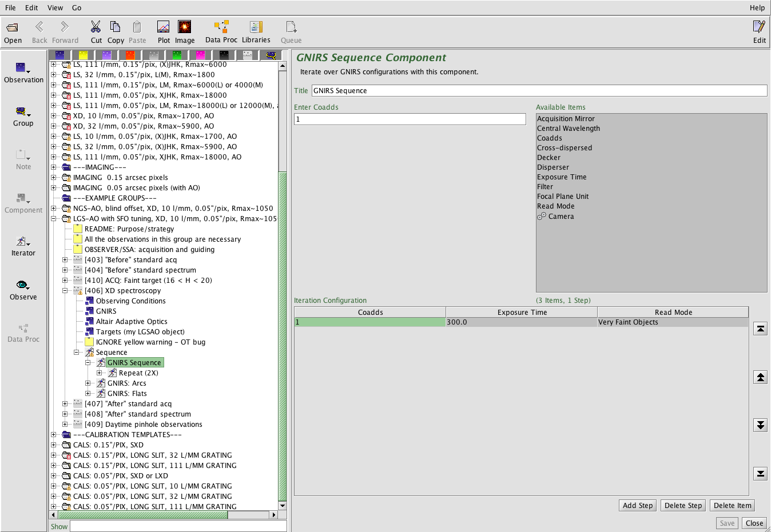The image size is (771, 532).
Task: Move step up one arrow button
Action: (x=760, y=377)
